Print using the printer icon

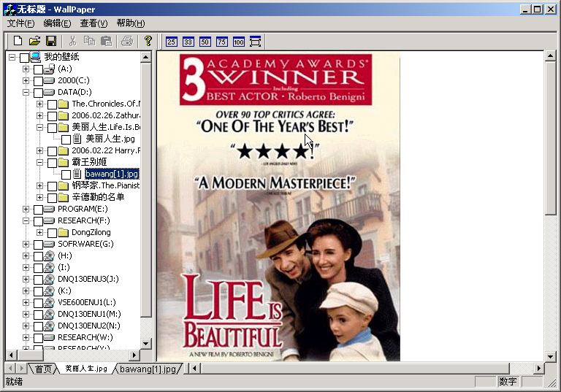(x=127, y=41)
